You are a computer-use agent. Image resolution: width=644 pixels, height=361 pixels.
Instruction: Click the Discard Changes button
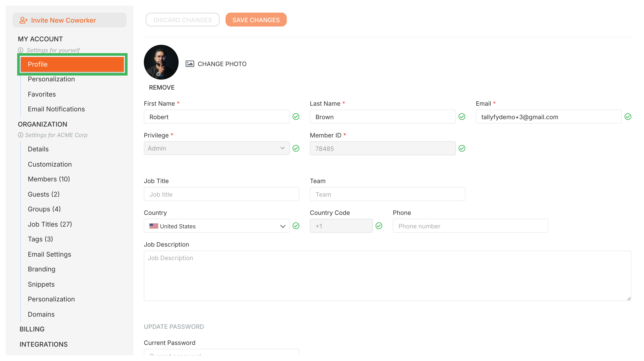(183, 20)
